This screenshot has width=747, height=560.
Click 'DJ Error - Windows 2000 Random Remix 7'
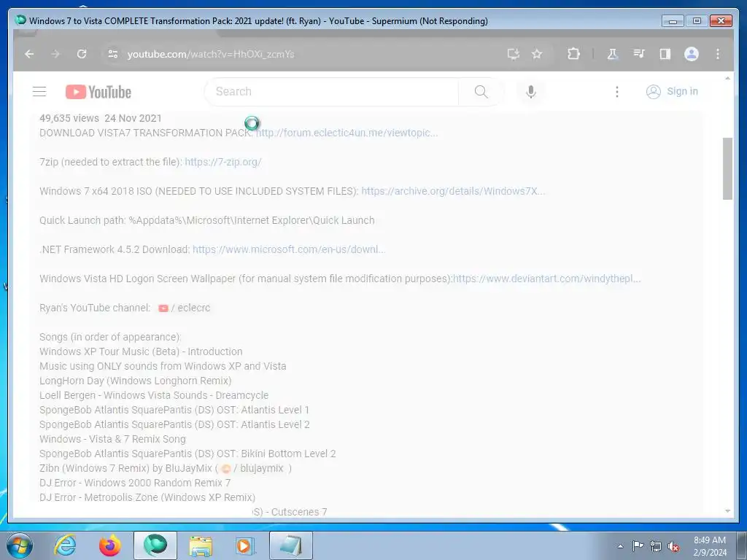(135, 483)
